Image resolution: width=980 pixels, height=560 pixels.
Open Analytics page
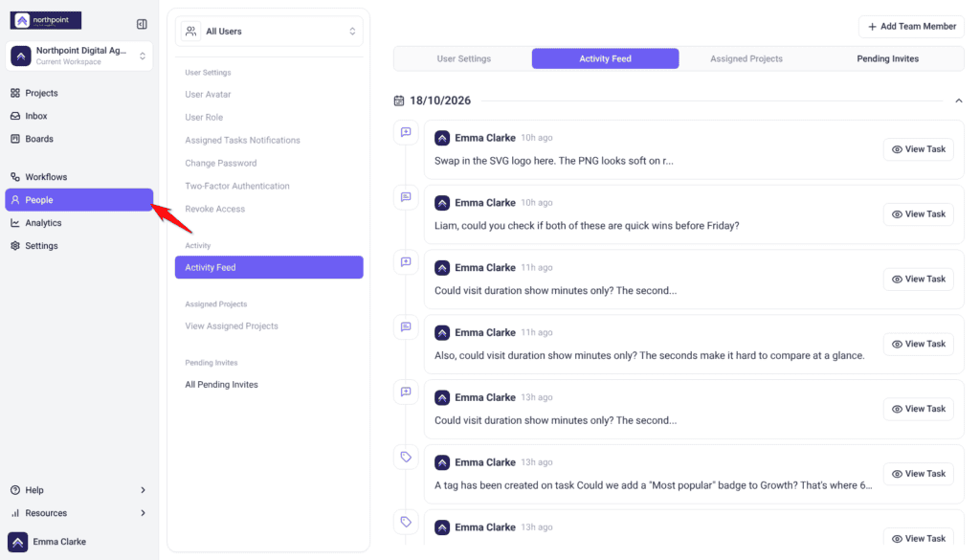tap(78, 223)
